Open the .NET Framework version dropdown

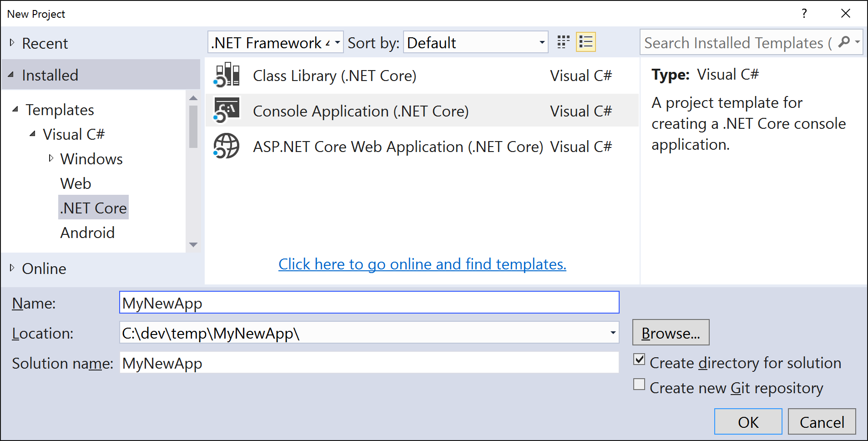275,42
